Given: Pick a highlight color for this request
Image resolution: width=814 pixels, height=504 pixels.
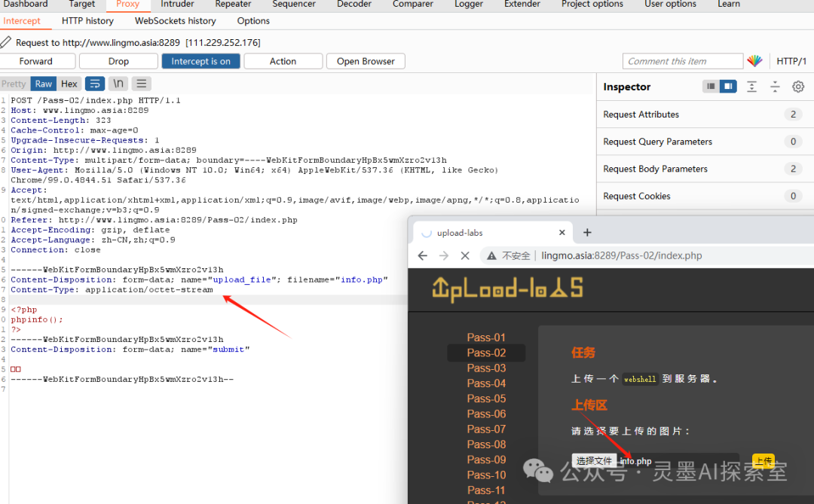Looking at the screenshot, I should [754, 61].
